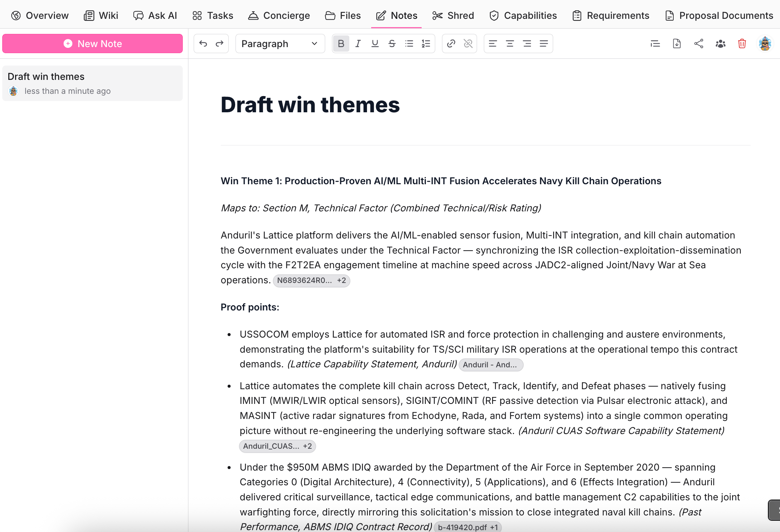Align text left
This screenshot has width=780, height=532.
point(492,44)
